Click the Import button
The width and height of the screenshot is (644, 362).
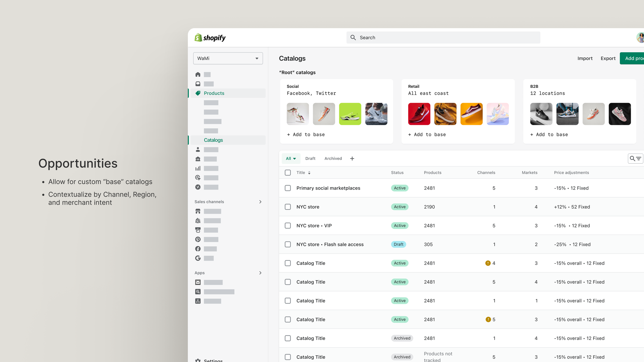(585, 58)
